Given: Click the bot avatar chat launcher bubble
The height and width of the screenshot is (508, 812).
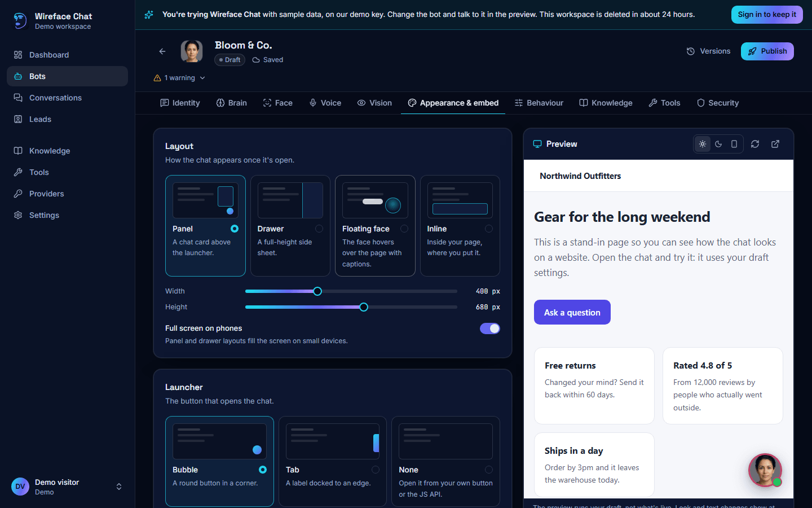Looking at the screenshot, I should [765, 470].
